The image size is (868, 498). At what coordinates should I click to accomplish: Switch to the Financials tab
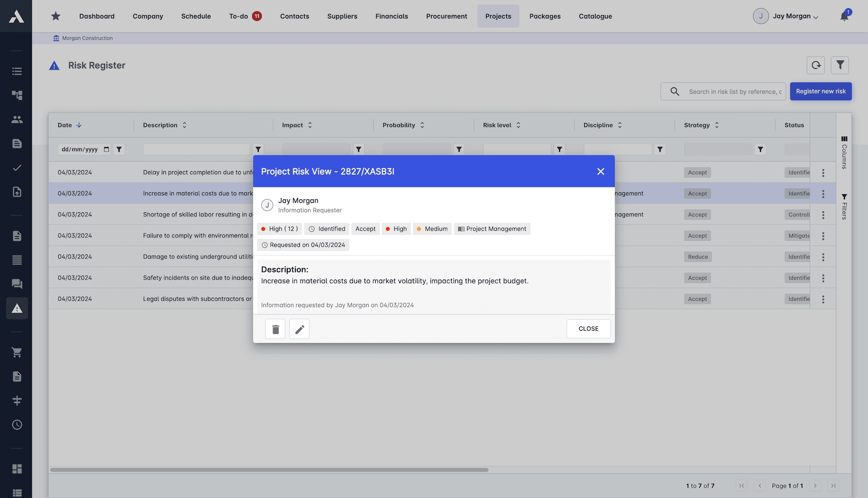[391, 16]
